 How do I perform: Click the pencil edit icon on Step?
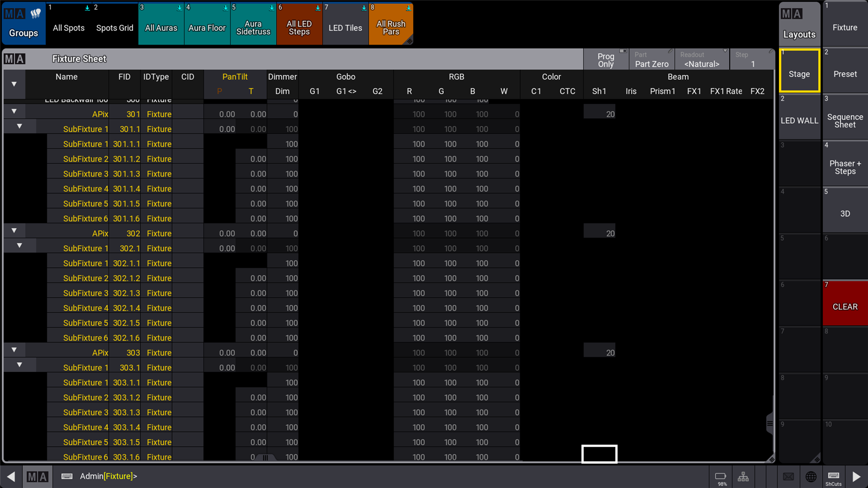coord(770,52)
